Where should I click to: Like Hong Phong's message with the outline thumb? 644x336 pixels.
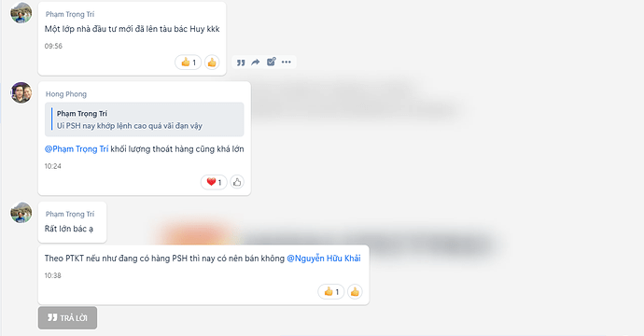click(x=237, y=182)
